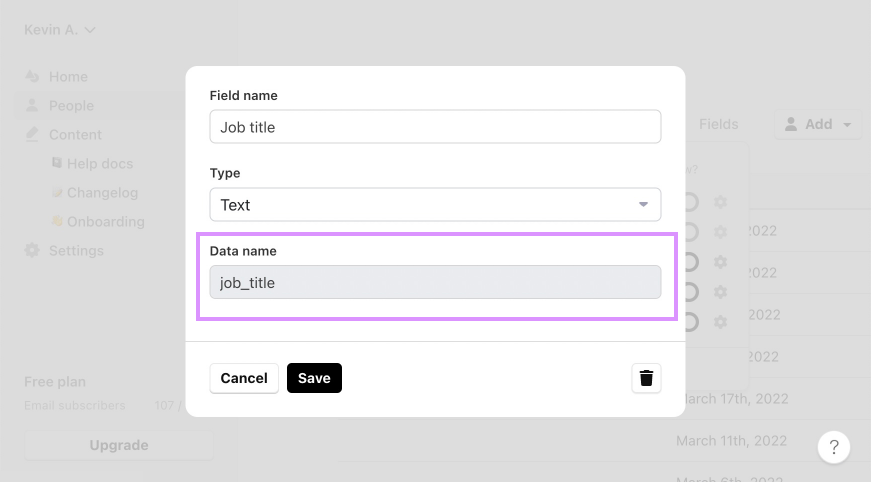Open the Changelog sidebar item
Viewport: 871px width, 482px height.
point(101,192)
